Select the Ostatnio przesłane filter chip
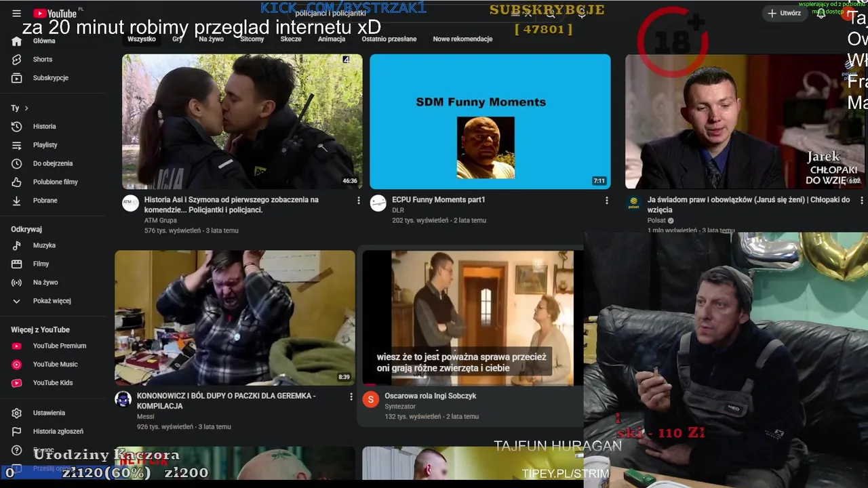 click(389, 39)
